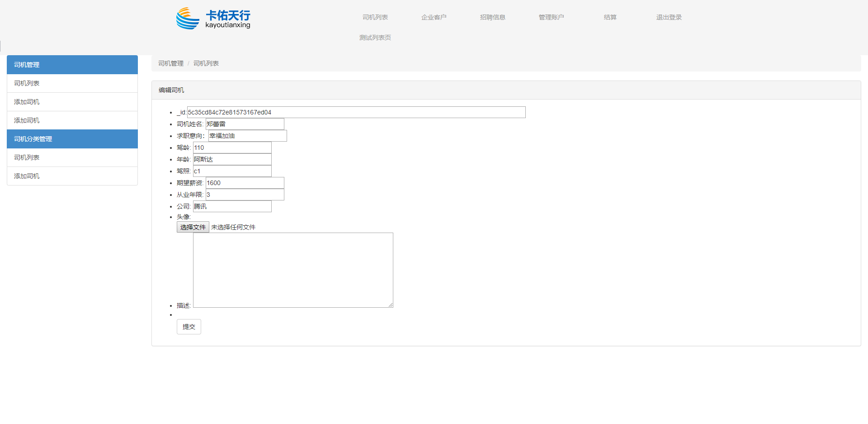Open 司机列表 under 司机分类管理 in sidebar
Viewport: 868px width, 424px height.
(72, 157)
